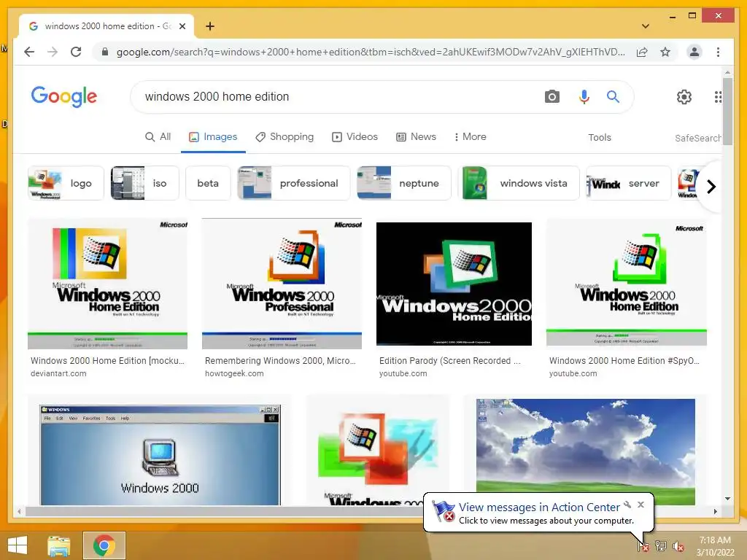Screen dimensions: 747x560
Task: Click the Chrome taskbar icon
Action: click(104, 545)
